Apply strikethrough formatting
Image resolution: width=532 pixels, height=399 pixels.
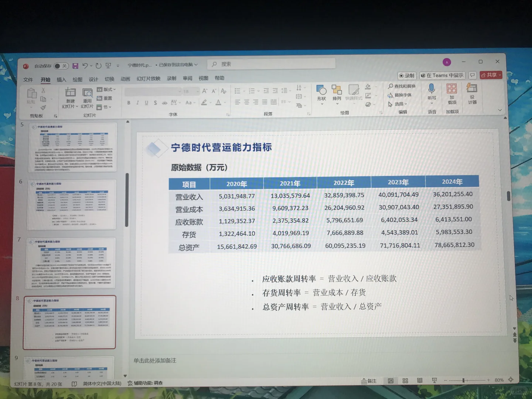tap(164, 103)
